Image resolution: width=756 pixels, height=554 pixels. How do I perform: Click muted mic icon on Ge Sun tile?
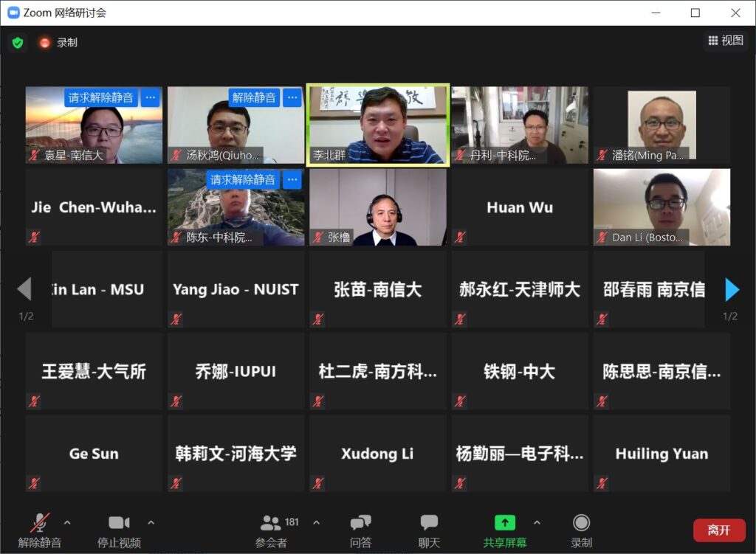pos(34,482)
